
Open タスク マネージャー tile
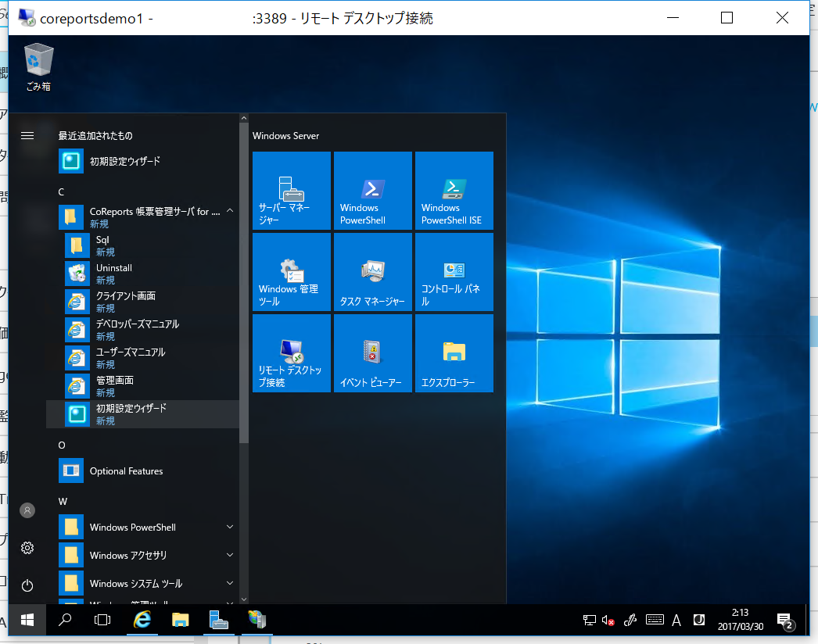coord(373,272)
